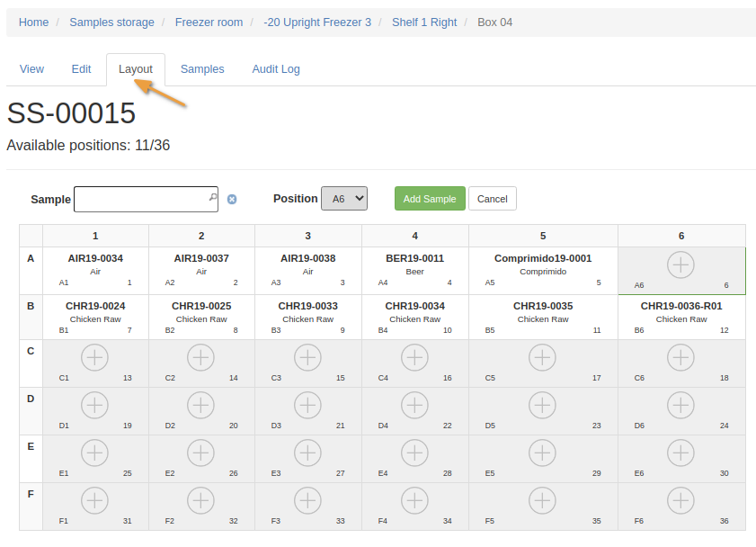
Task: Choose empty slot C4 plus icon
Action: click(x=414, y=358)
